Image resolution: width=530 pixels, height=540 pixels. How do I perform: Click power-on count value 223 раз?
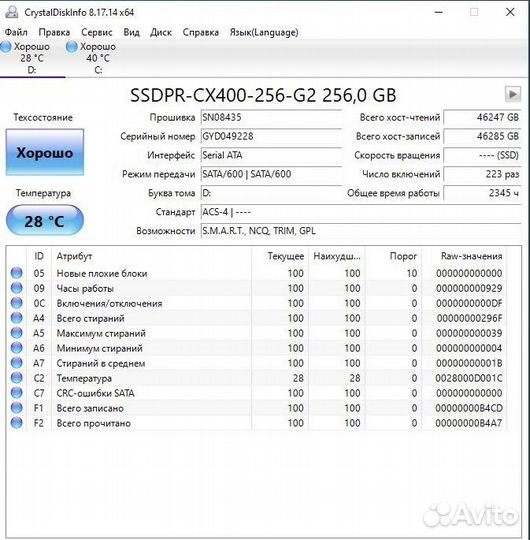click(482, 174)
